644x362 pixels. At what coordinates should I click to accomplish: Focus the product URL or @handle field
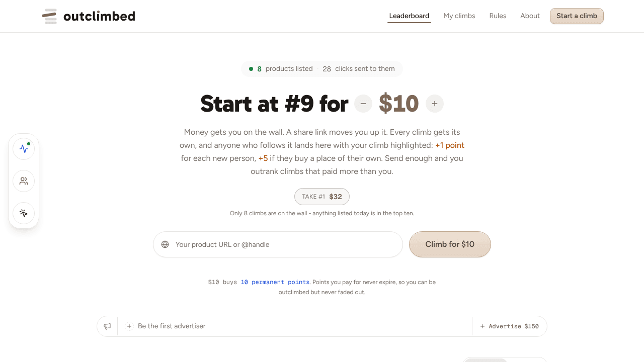[x=278, y=244]
